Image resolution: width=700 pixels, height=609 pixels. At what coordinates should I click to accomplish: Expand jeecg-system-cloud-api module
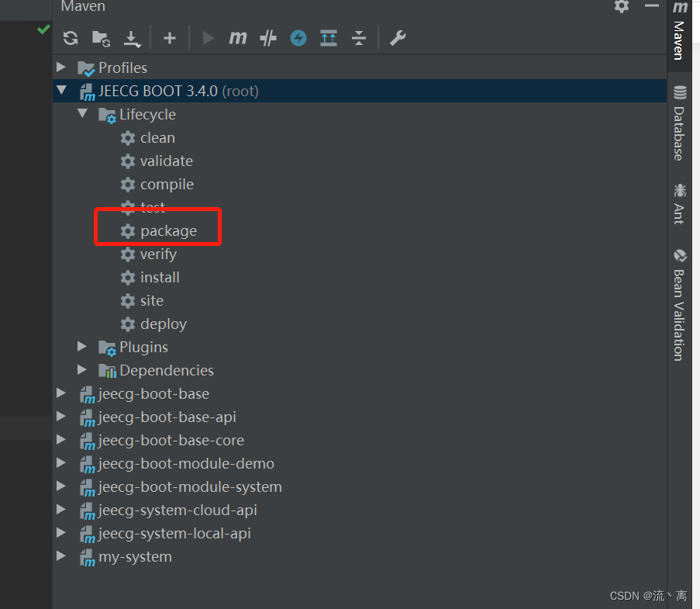tap(61, 510)
